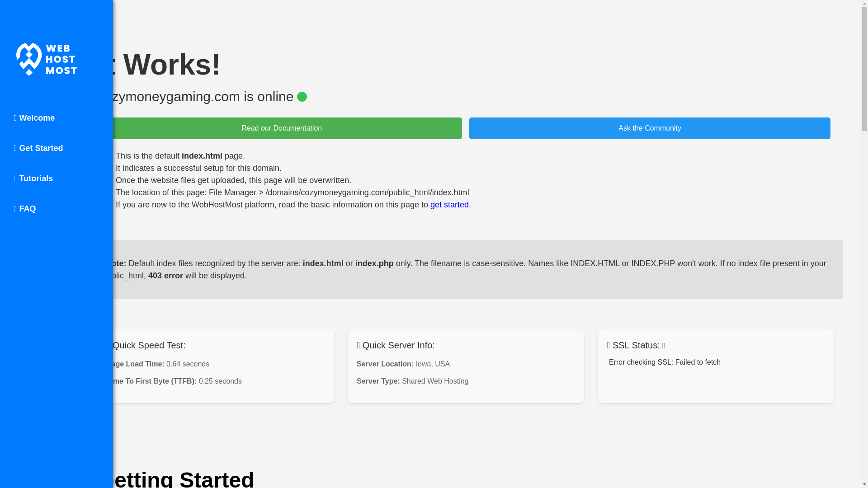
Task: Go to Get Started section
Action: point(38,148)
